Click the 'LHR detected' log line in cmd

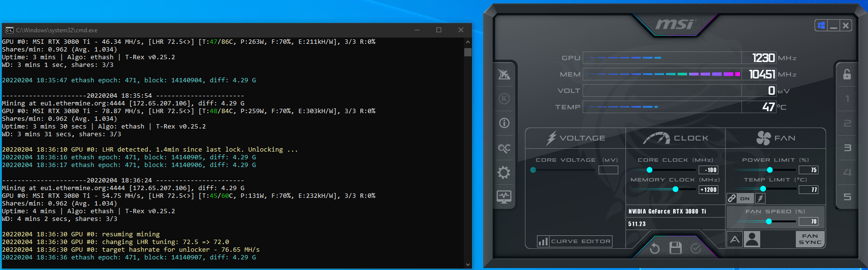click(150, 150)
